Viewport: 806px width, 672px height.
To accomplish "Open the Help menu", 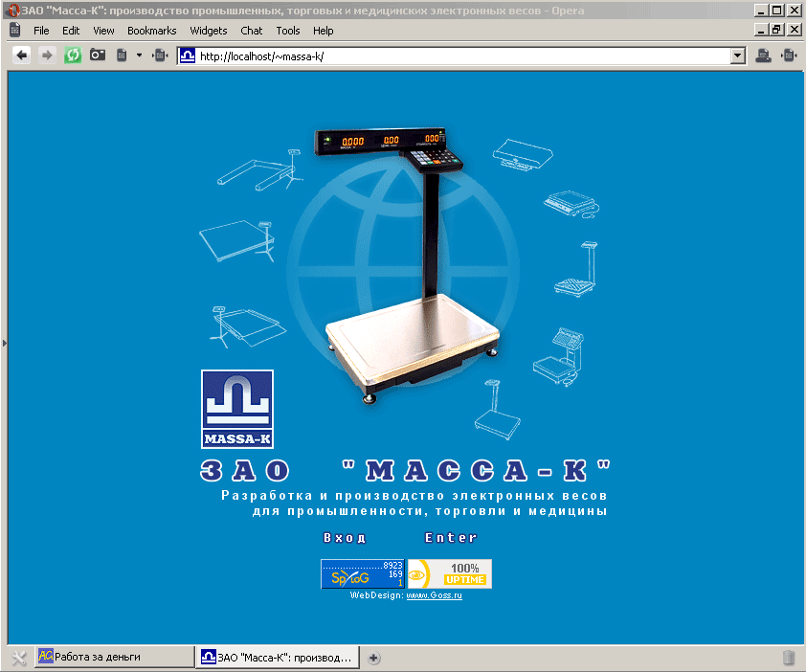I will pos(323,31).
